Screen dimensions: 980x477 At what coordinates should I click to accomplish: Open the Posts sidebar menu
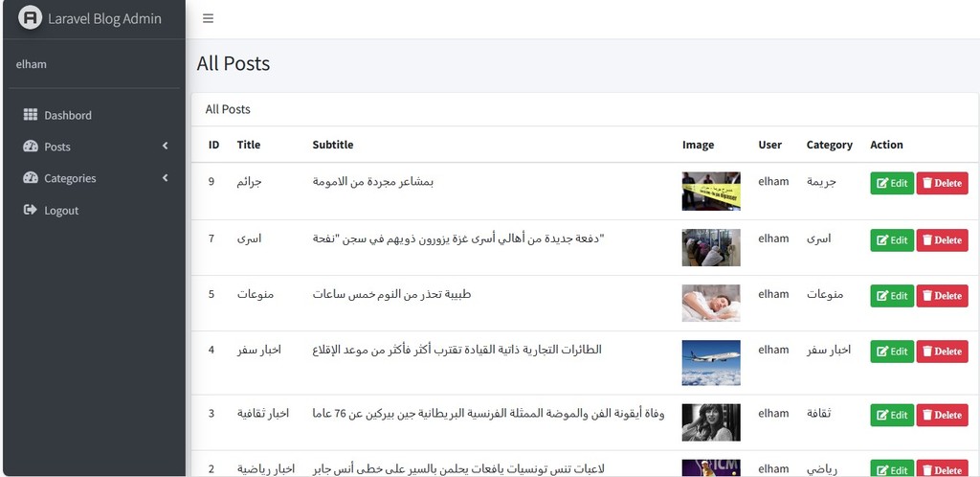click(95, 147)
